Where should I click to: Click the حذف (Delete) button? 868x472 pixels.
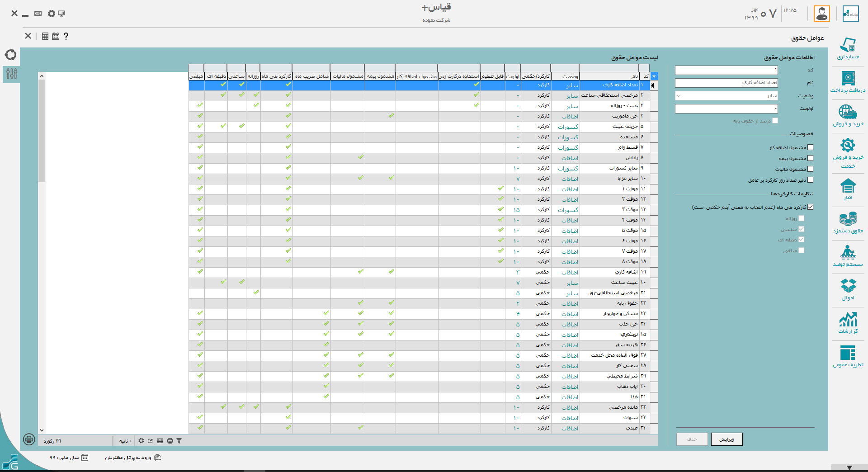point(692,439)
